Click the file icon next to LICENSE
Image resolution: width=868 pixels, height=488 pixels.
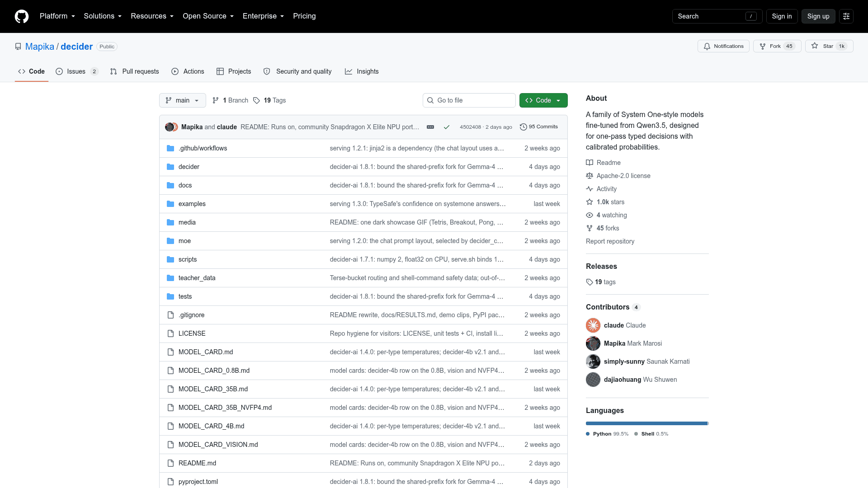coord(170,333)
